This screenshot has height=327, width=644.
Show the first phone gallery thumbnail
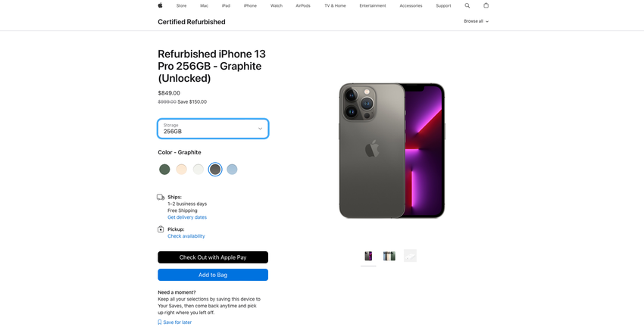pos(368,256)
